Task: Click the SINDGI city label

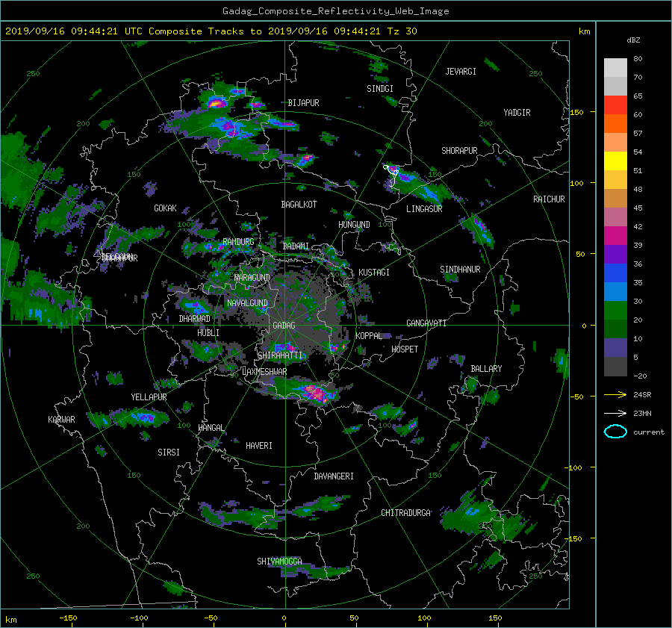Action: (380, 89)
